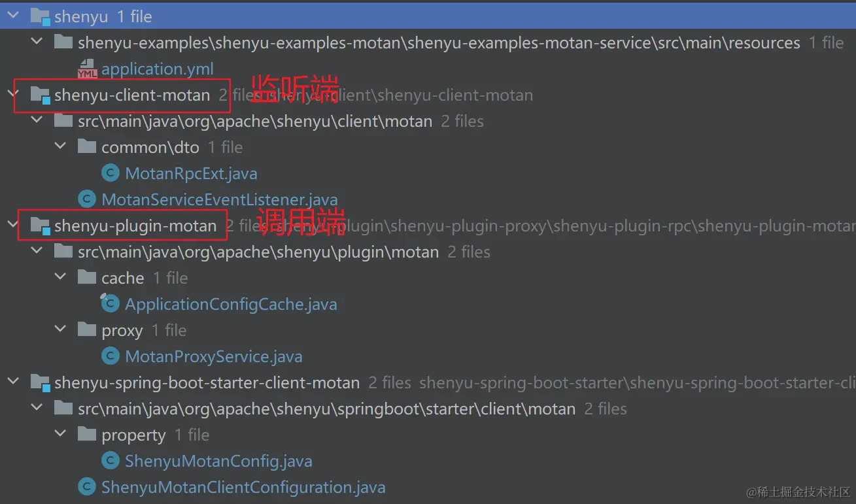Select springboot\starter\client\motan path label

(327, 409)
